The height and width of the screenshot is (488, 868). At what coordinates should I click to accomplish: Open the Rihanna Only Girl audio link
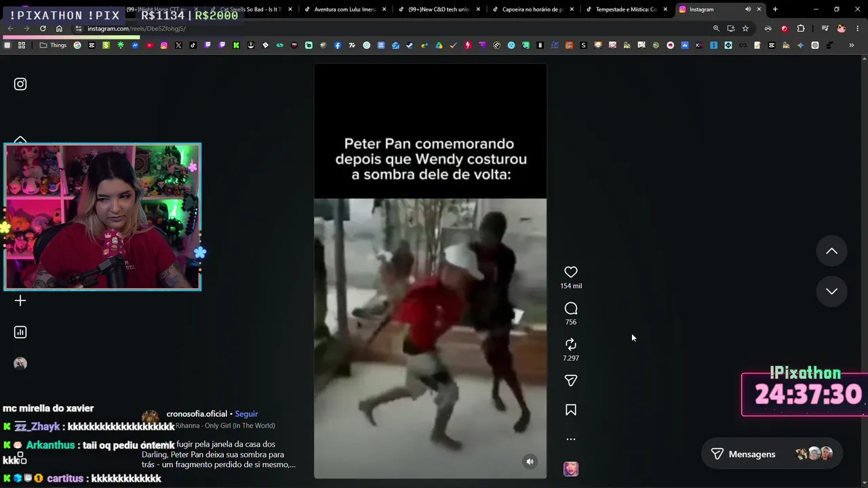click(225, 426)
